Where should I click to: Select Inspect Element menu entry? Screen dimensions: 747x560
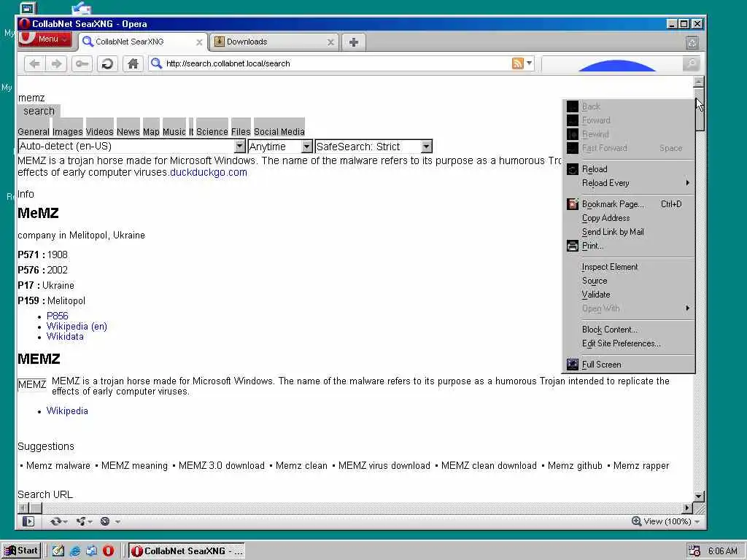tap(628, 267)
